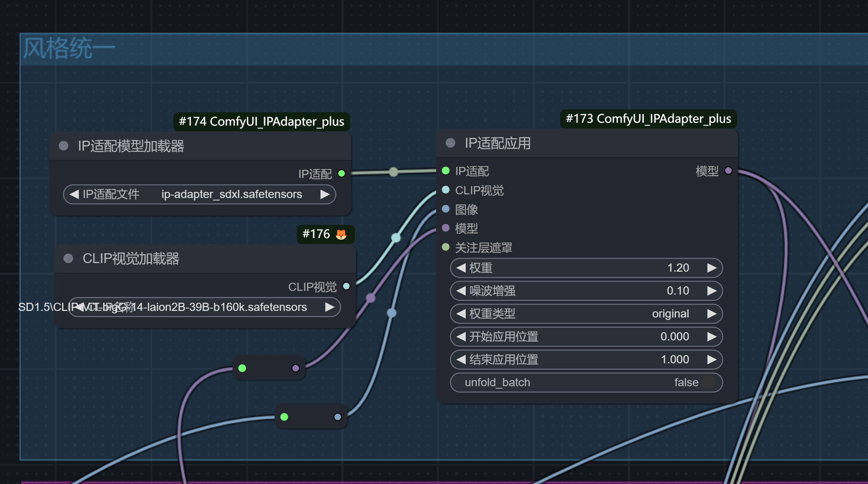Click the CLIP视觉 output socket on loader node

pyautogui.click(x=346, y=286)
